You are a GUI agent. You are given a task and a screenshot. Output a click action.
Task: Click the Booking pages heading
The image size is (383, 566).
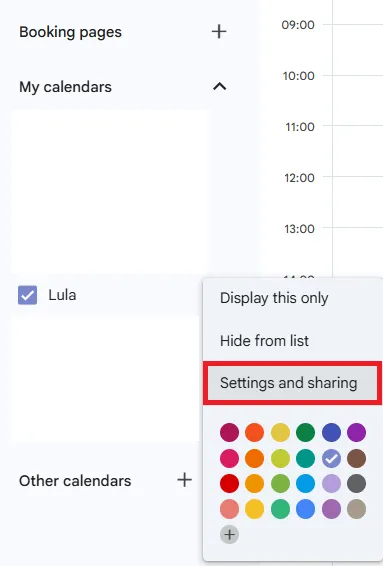(x=70, y=32)
